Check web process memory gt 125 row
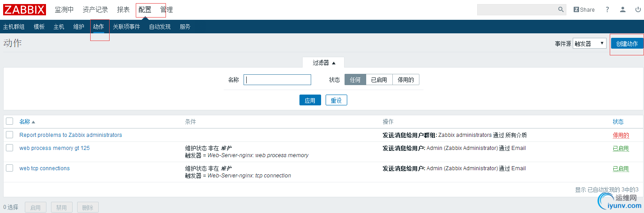 pyautogui.click(x=9, y=148)
